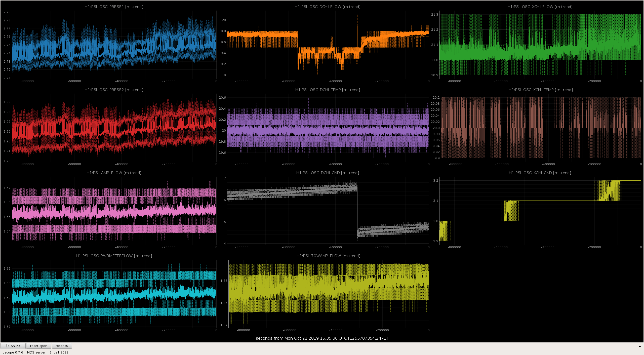Select the H1:PSL-OSC_XCHILFLOW plot title
Image resolution: width=644 pixels, height=355 pixels.
(x=540, y=7)
